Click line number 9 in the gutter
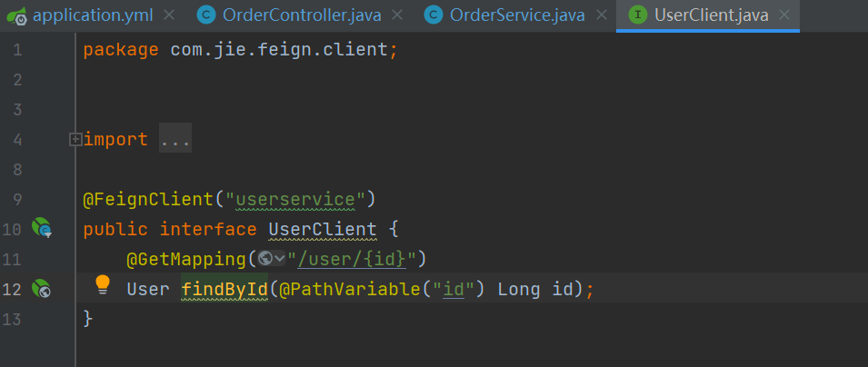Screen dimensions: 868x367 (x=17, y=199)
